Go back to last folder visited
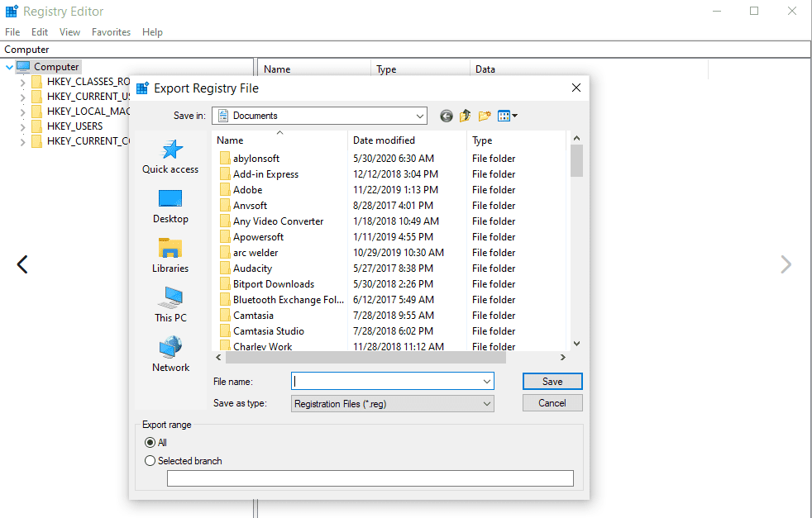Viewport: 812px width, 518px height. (x=447, y=116)
